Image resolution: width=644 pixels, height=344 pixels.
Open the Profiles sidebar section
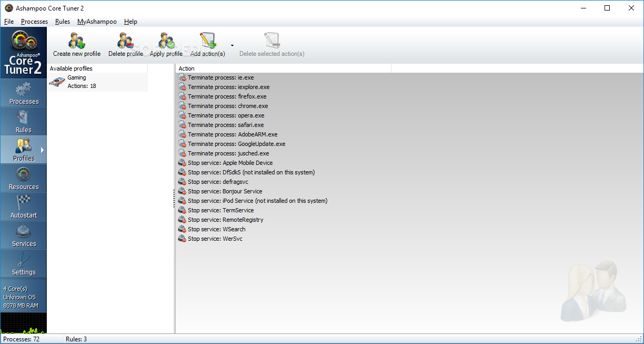[24, 150]
